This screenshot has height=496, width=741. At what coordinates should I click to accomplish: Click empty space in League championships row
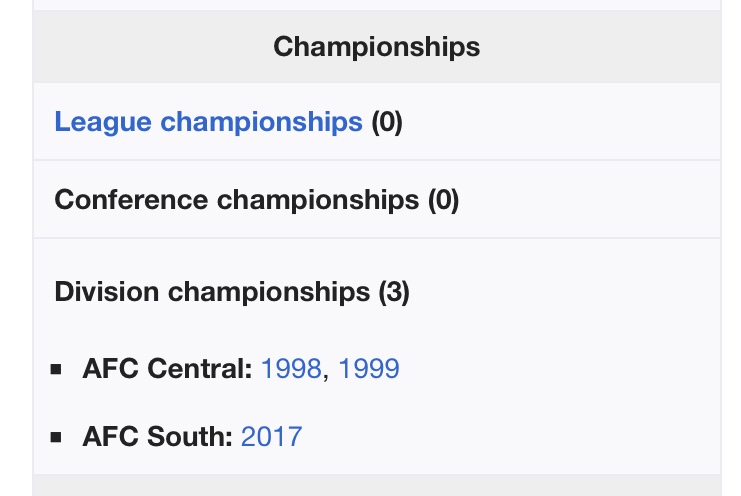coord(558,122)
